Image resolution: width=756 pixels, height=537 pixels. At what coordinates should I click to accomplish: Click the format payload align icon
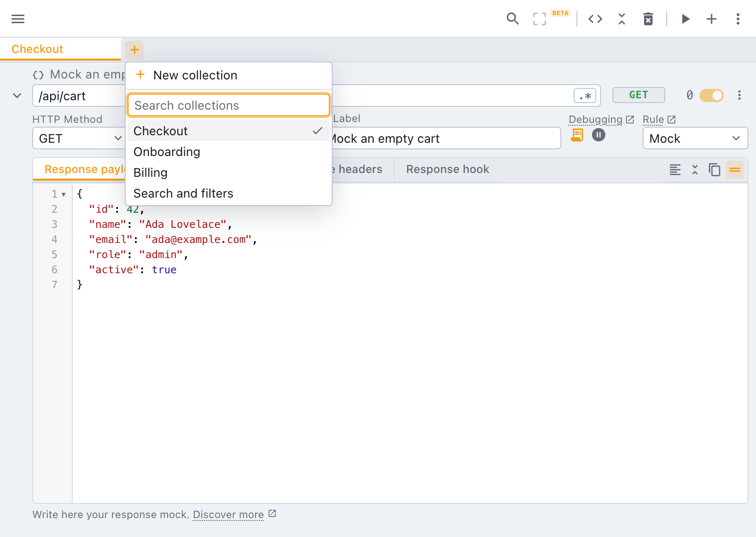pos(675,170)
